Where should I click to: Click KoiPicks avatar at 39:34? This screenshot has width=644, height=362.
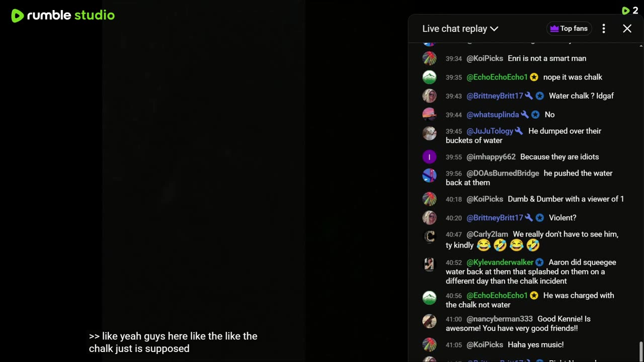[429, 58]
